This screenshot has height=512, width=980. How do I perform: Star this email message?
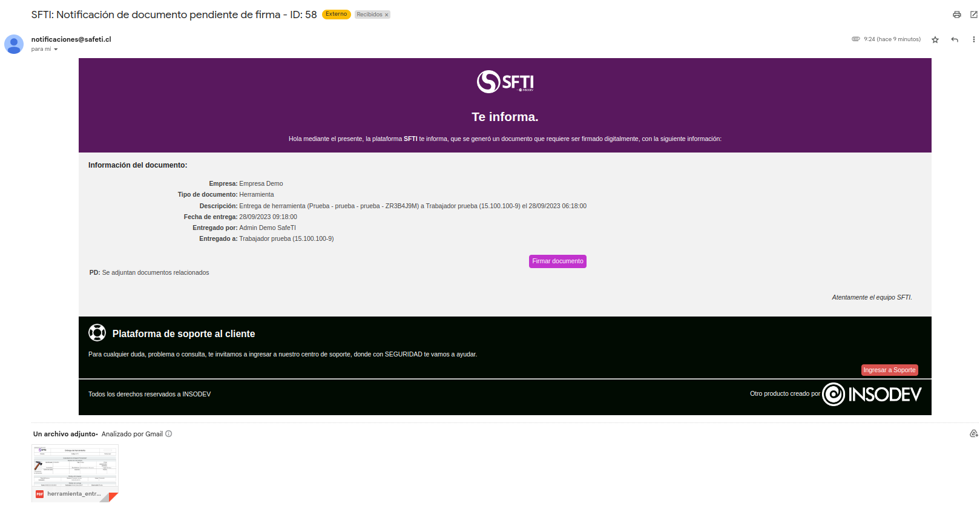coord(935,39)
